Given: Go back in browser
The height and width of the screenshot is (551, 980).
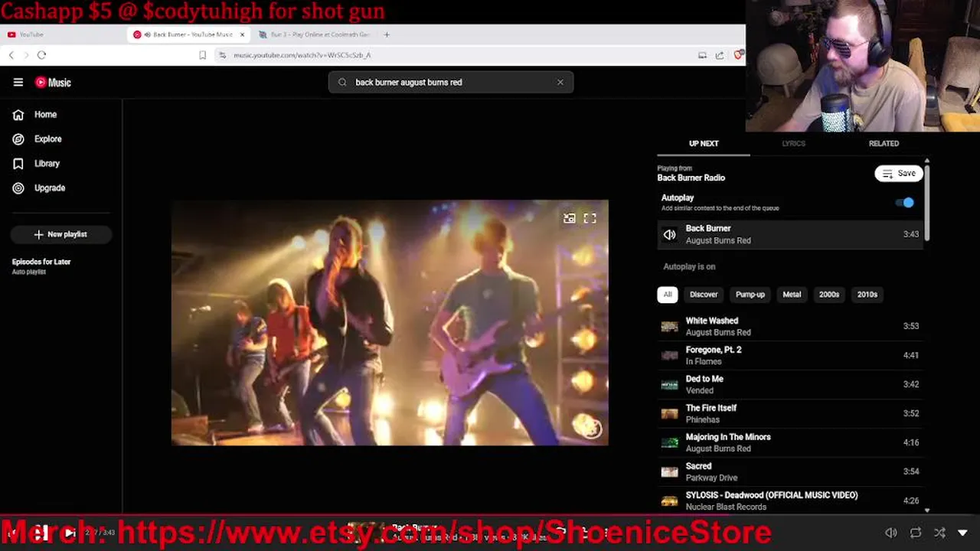Looking at the screenshot, I should [11, 55].
